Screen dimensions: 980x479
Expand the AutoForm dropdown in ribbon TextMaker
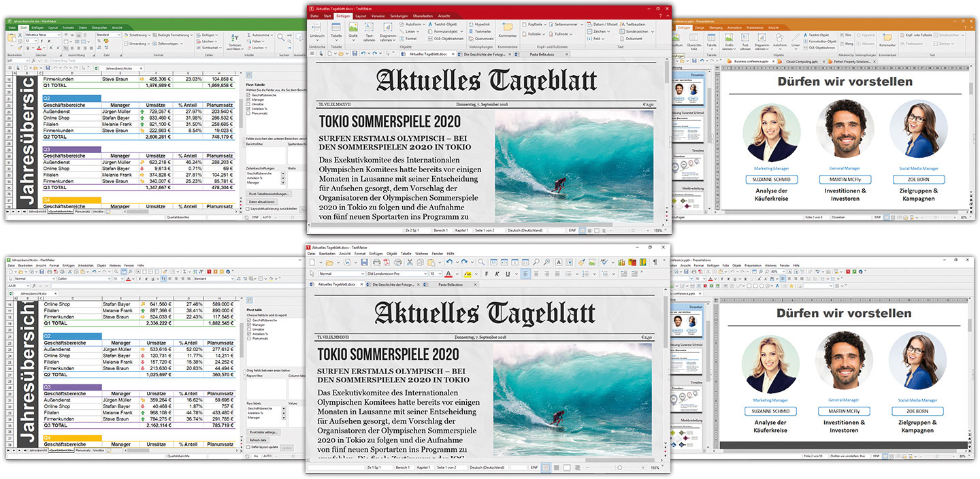click(x=423, y=24)
